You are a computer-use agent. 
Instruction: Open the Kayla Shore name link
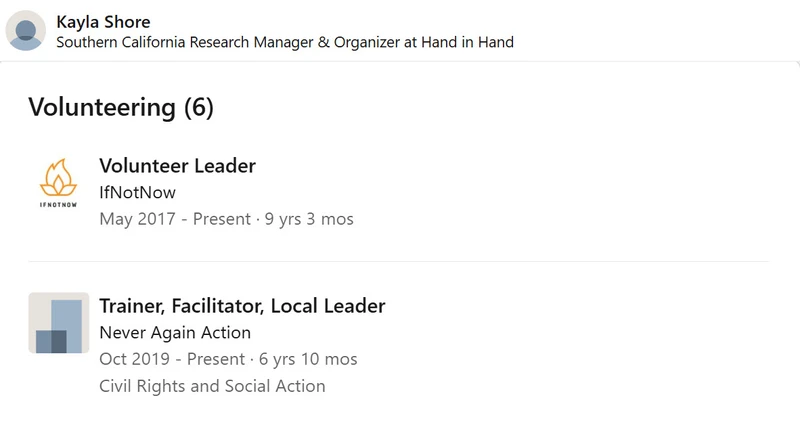[103, 22]
